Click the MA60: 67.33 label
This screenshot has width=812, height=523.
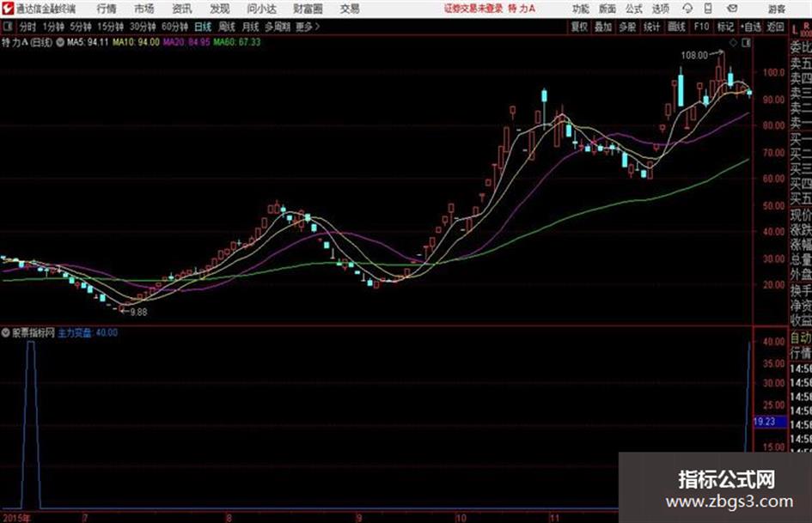[236, 42]
